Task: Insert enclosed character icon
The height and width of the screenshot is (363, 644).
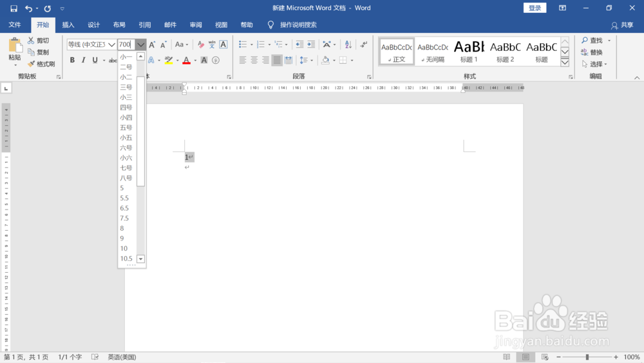Action: click(x=216, y=61)
